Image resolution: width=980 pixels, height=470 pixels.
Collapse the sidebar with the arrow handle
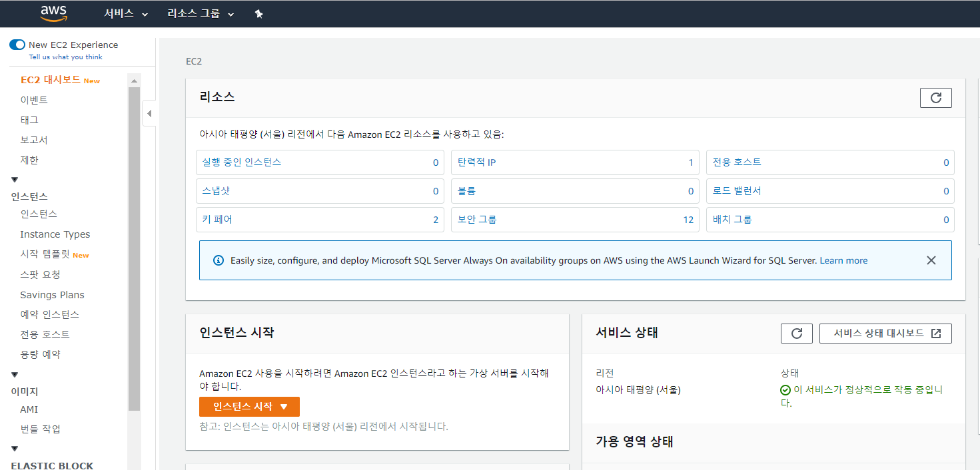(x=149, y=114)
